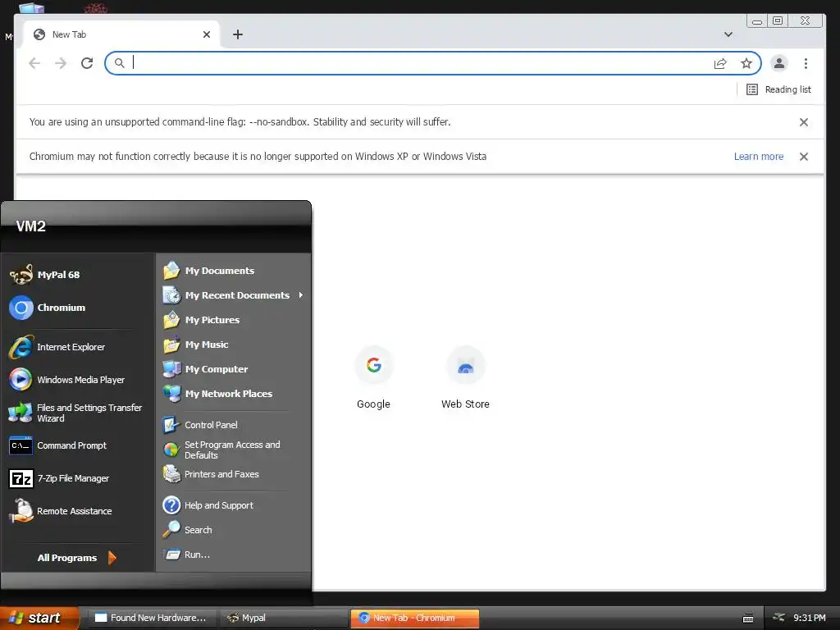This screenshot has height=630, width=840.
Task: Open the Run dialog
Action: (188, 555)
